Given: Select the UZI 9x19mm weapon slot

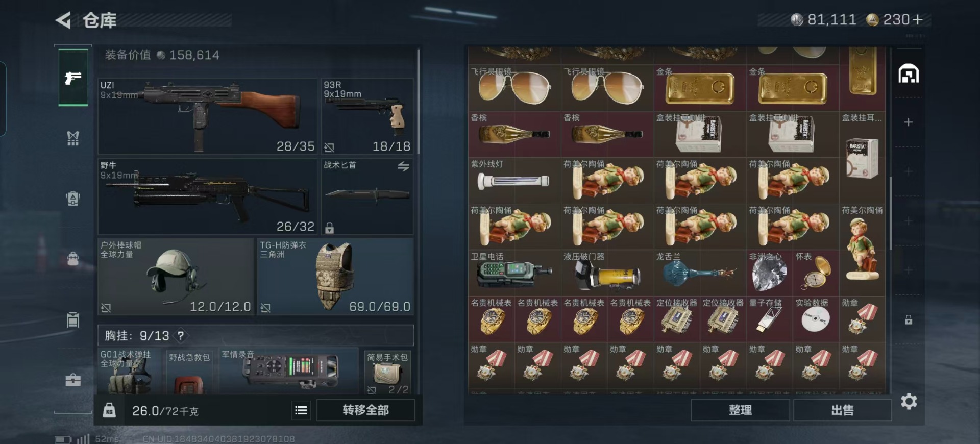Looking at the screenshot, I should [207, 116].
